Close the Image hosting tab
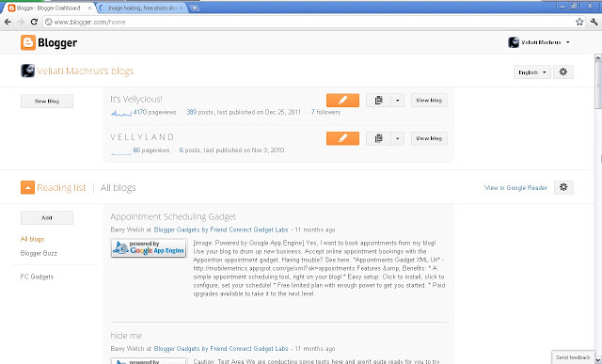The image size is (602, 364). click(x=181, y=8)
